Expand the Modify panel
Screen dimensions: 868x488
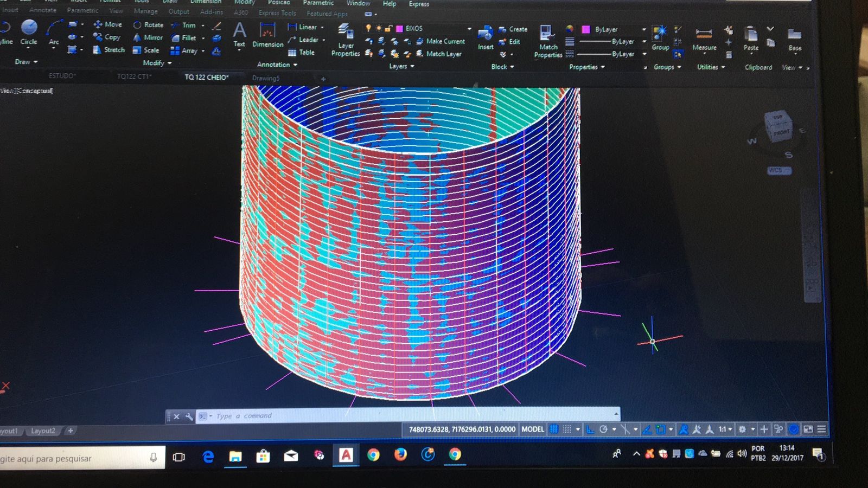point(157,63)
